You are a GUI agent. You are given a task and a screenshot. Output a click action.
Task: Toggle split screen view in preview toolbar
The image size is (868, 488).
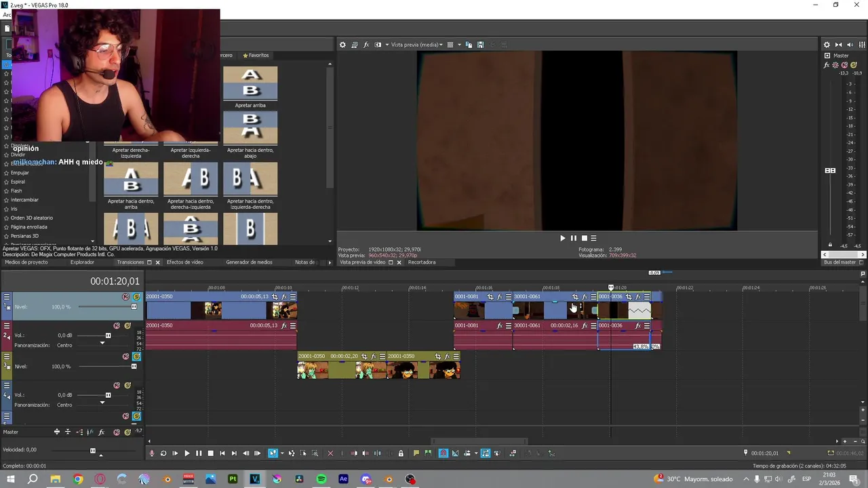(x=378, y=45)
